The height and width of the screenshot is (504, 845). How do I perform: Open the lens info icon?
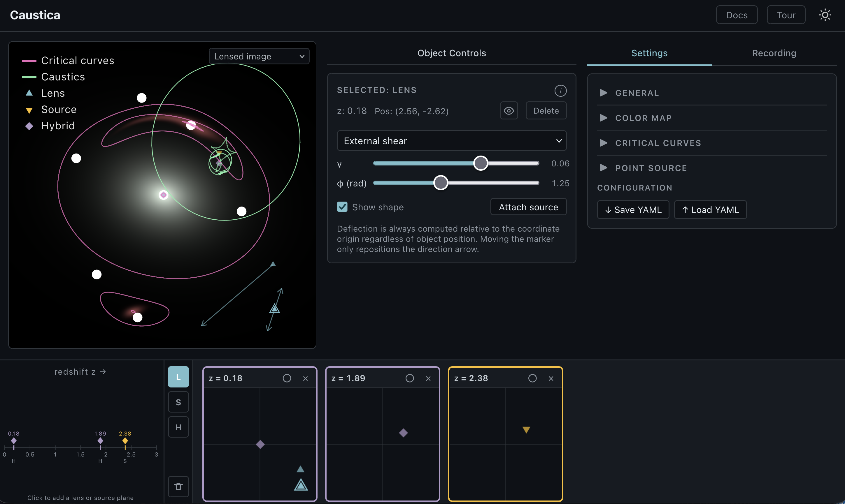tap(560, 91)
